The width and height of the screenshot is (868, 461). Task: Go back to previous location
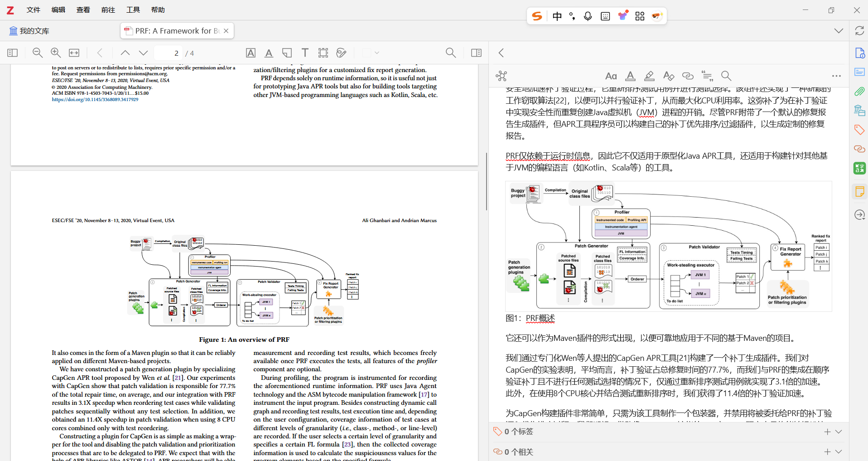[100, 53]
